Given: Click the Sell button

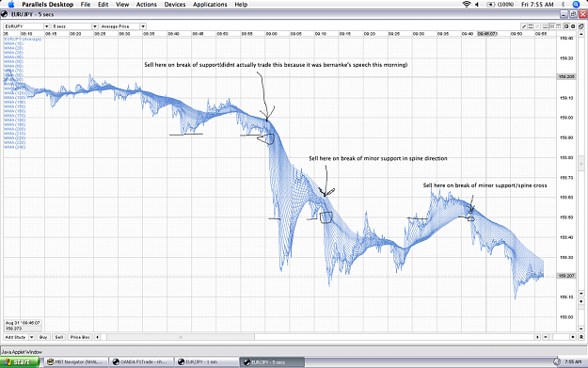Looking at the screenshot, I should coord(59,337).
